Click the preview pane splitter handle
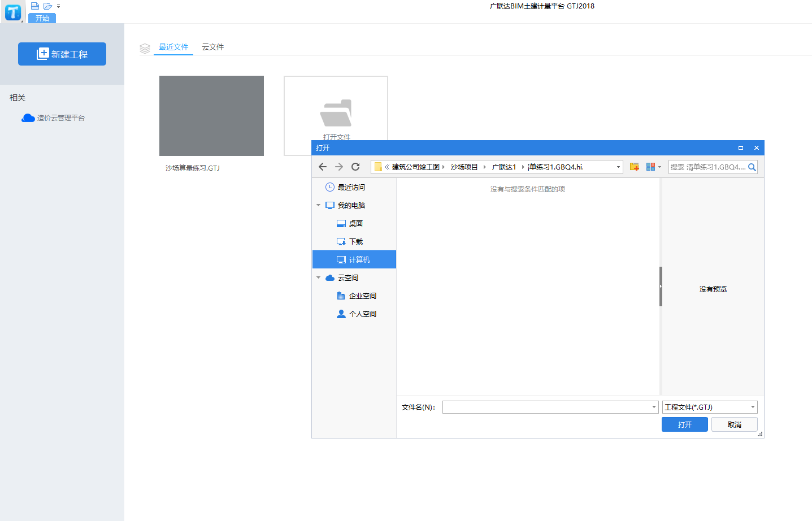Image resolution: width=812 pixels, height=521 pixels. 661,286
